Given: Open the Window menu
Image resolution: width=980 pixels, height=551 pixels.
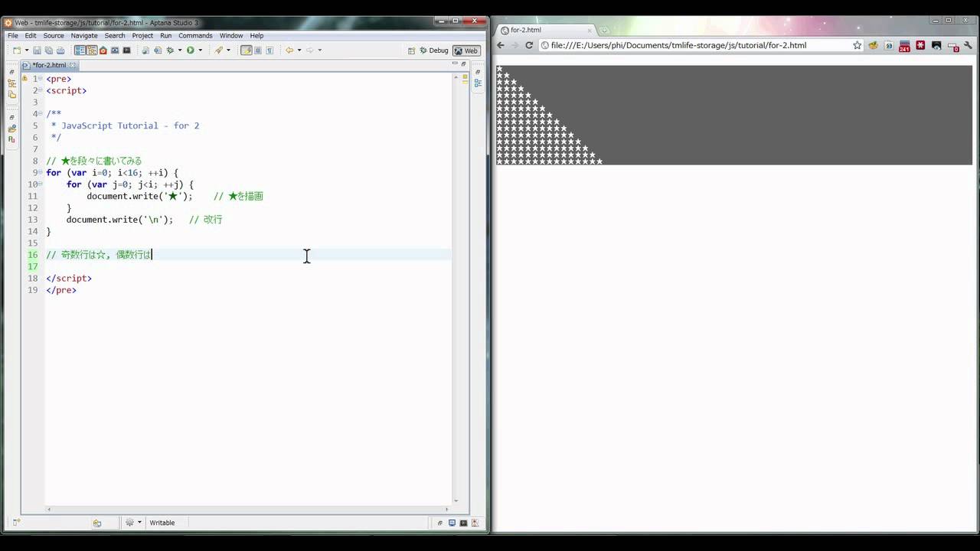Looking at the screenshot, I should [231, 35].
